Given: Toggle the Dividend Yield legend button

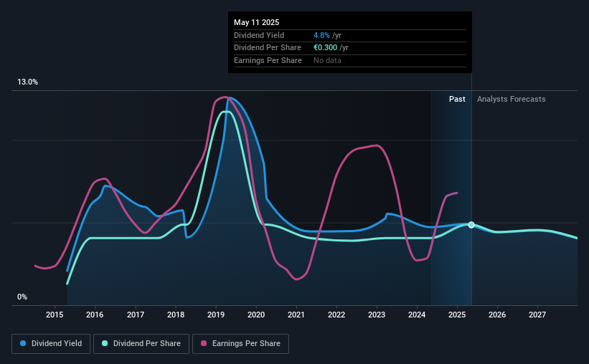Looking at the screenshot, I should (x=51, y=344).
